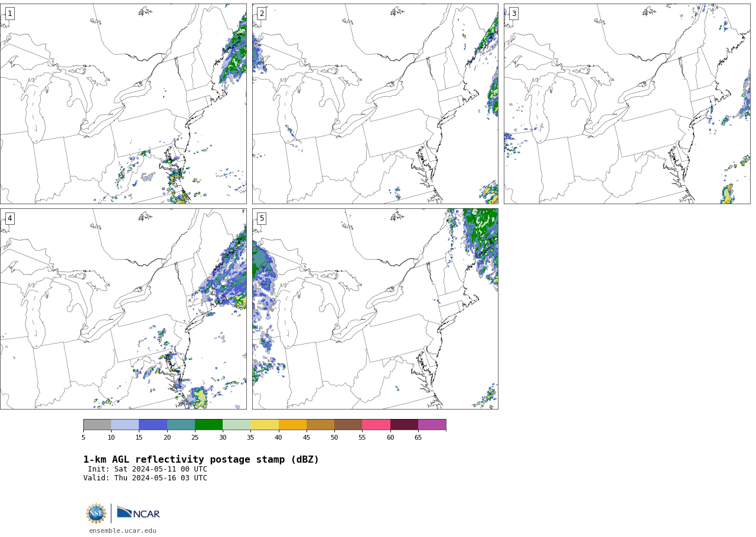Click the Init: Sat 2024-05-11 00 UTC line

tap(148, 469)
